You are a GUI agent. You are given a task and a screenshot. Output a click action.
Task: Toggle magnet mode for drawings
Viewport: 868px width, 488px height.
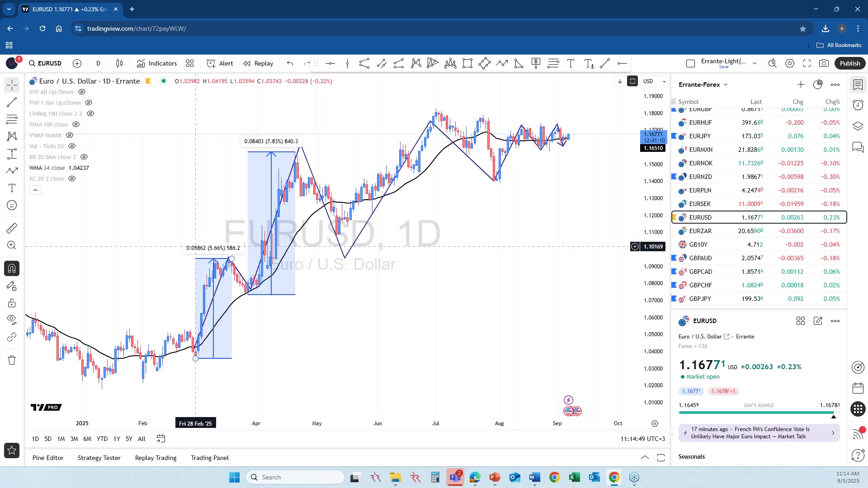(12, 268)
